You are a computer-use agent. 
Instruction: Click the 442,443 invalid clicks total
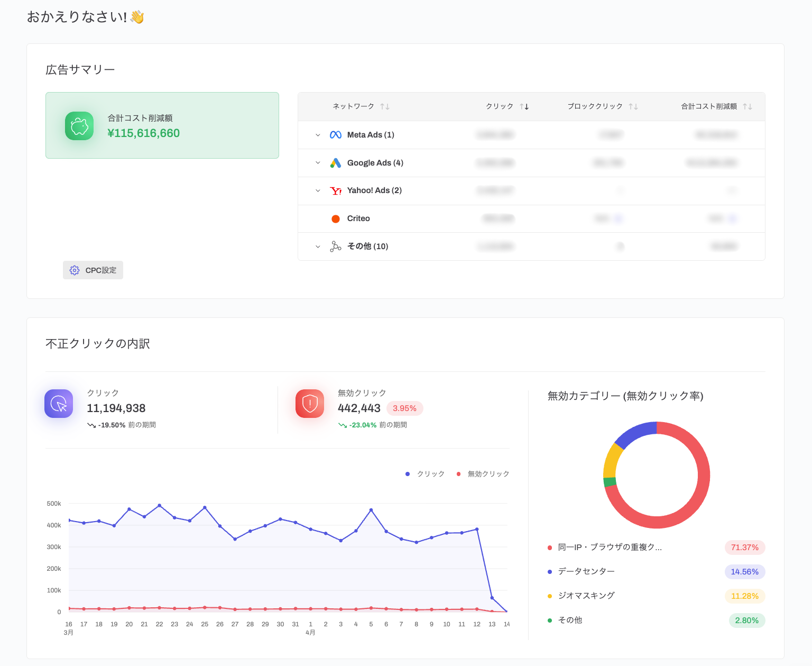click(x=359, y=408)
